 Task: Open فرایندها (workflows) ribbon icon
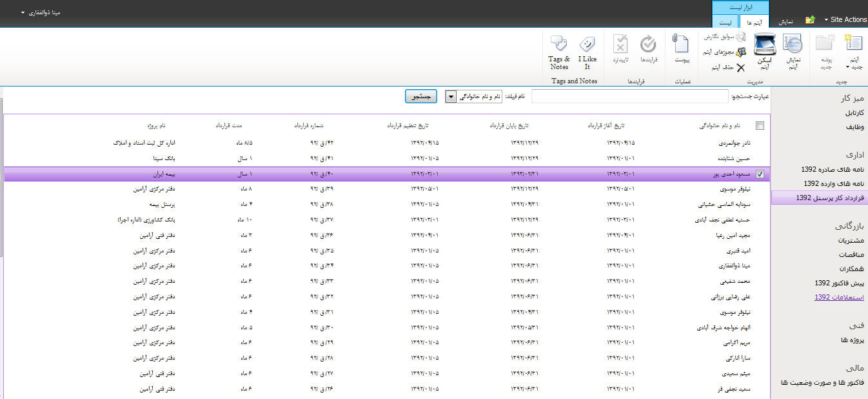tap(648, 43)
